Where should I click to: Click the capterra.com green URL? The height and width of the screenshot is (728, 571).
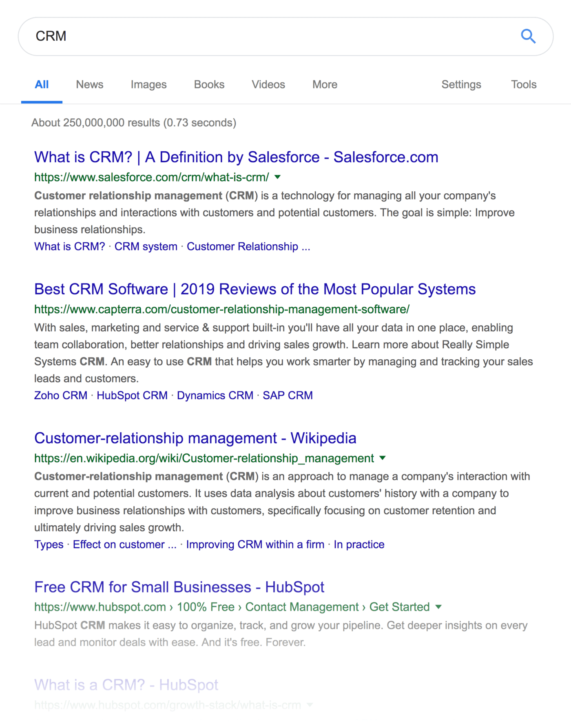click(222, 309)
